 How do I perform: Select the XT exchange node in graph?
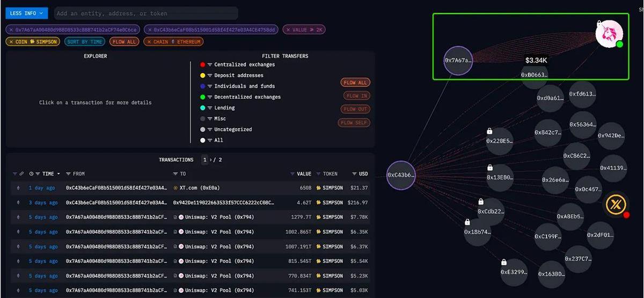(x=615, y=205)
